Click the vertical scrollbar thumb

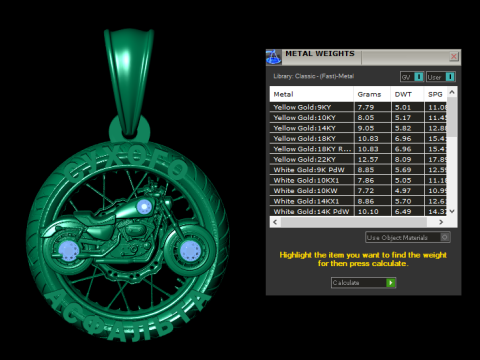(x=452, y=117)
